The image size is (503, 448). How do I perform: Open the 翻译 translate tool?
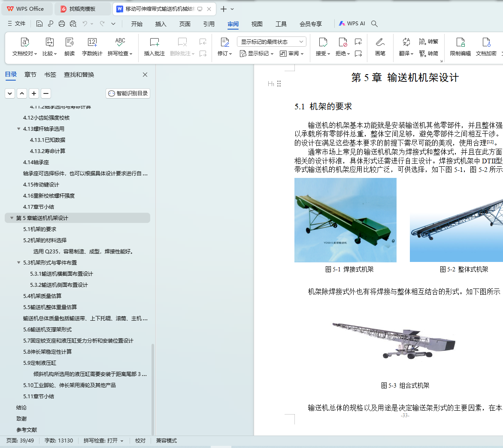406,47
